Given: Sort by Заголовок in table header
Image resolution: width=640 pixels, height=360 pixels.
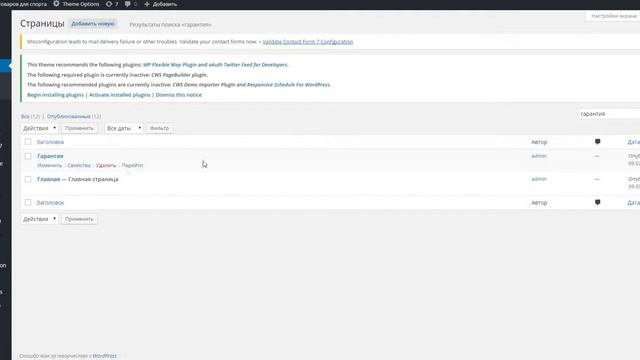Looking at the screenshot, I should point(50,142).
